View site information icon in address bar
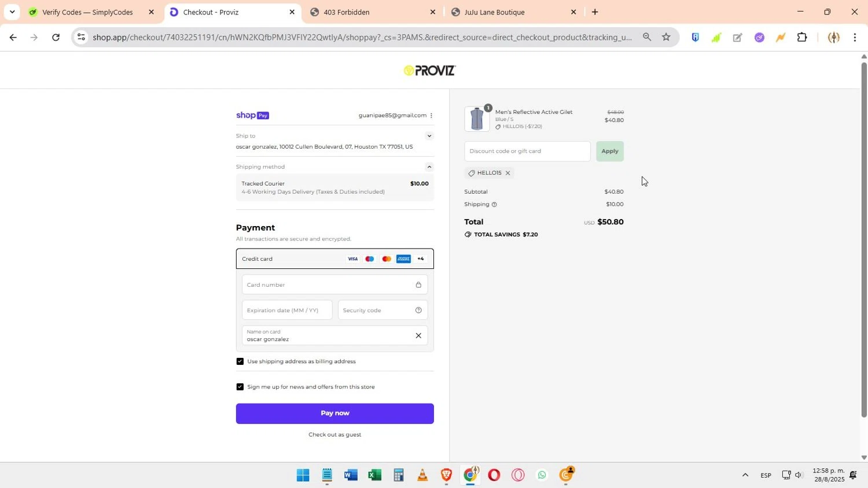This screenshot has height=488, width=868. pyautogui.click(x=82, y=37)
